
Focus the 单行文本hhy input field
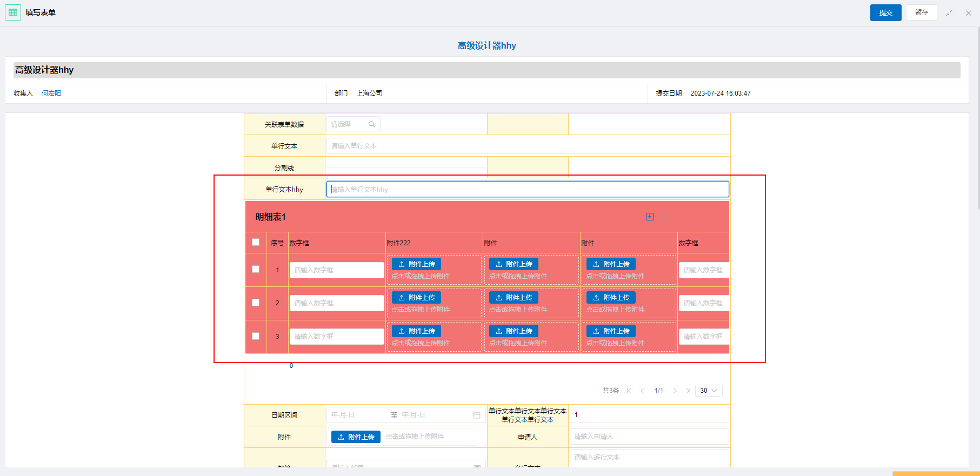pyautogui.click(x=528, y=189)
